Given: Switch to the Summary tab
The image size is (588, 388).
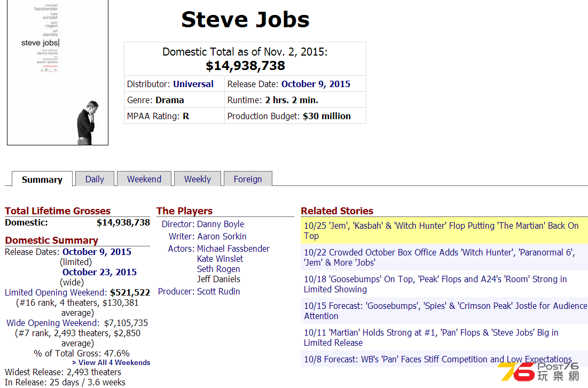Looking at the screenshot, I should 42,180.
